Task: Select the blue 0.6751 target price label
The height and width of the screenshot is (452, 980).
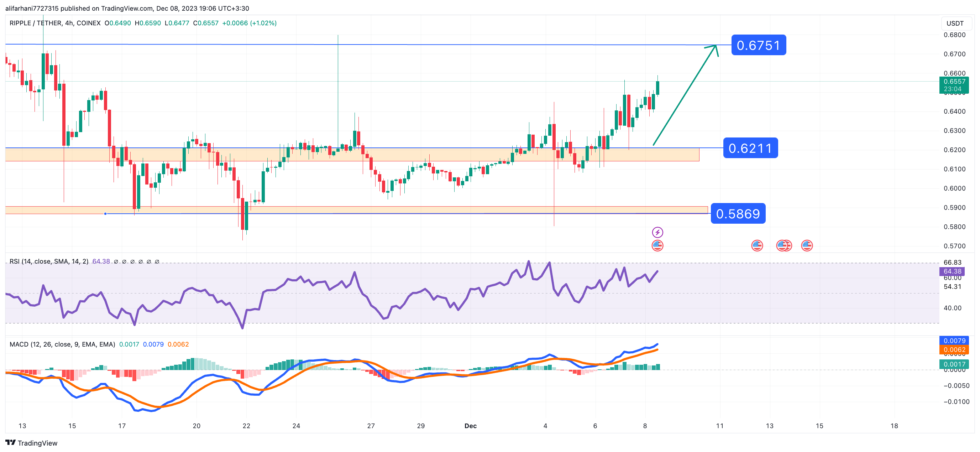Action: pos(758,45)
